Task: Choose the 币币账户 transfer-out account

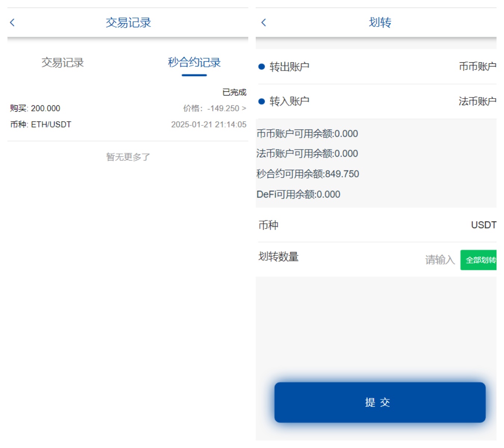Action: (477, 67)
